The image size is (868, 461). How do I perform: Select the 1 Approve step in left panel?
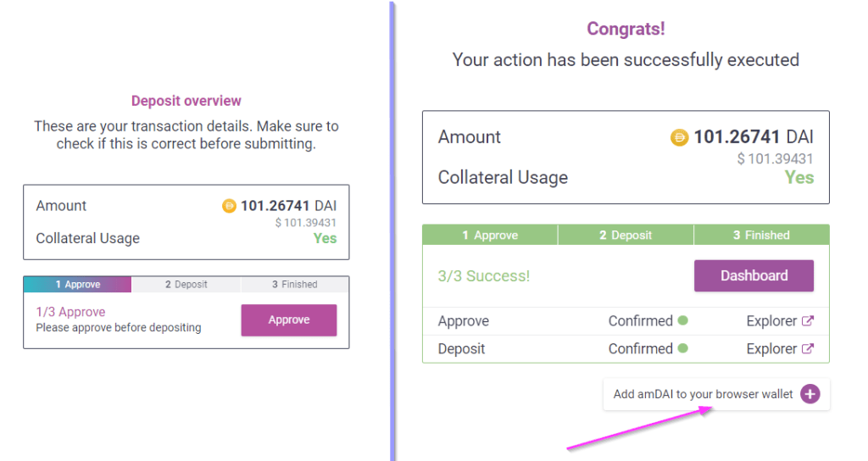click(78, 285)
